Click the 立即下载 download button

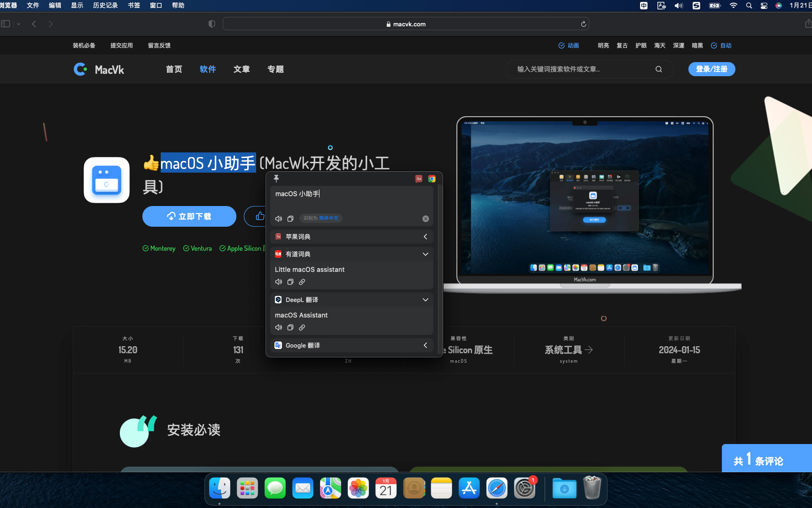tap(189, 216)
